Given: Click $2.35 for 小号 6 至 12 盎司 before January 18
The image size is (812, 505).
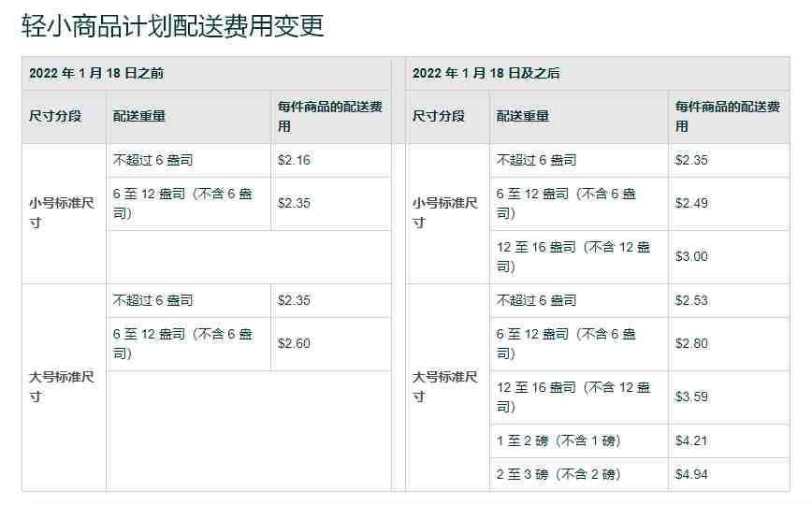Looking at the screenshot, I should (294, 203).
